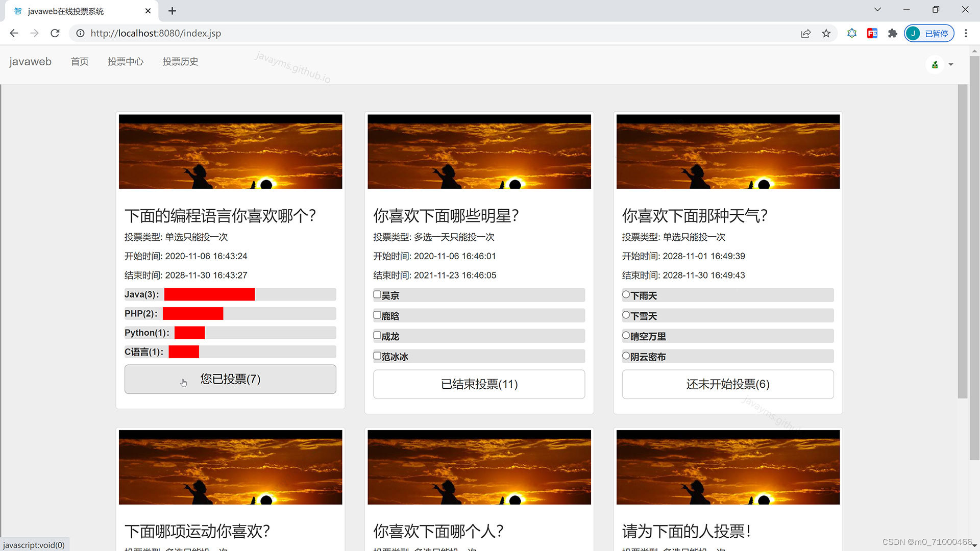Close the javaweb在线投票系统 tab
This screenshot has height=551, width=980.
(148, 11)
